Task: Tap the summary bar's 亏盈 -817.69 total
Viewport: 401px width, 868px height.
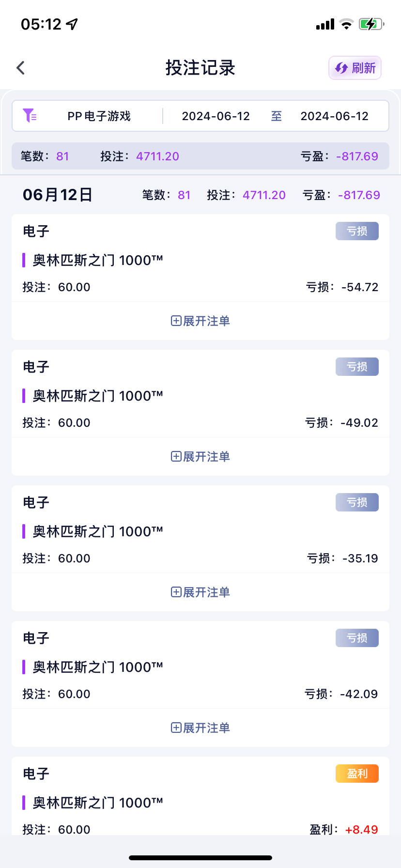Action: coord(339,156)
